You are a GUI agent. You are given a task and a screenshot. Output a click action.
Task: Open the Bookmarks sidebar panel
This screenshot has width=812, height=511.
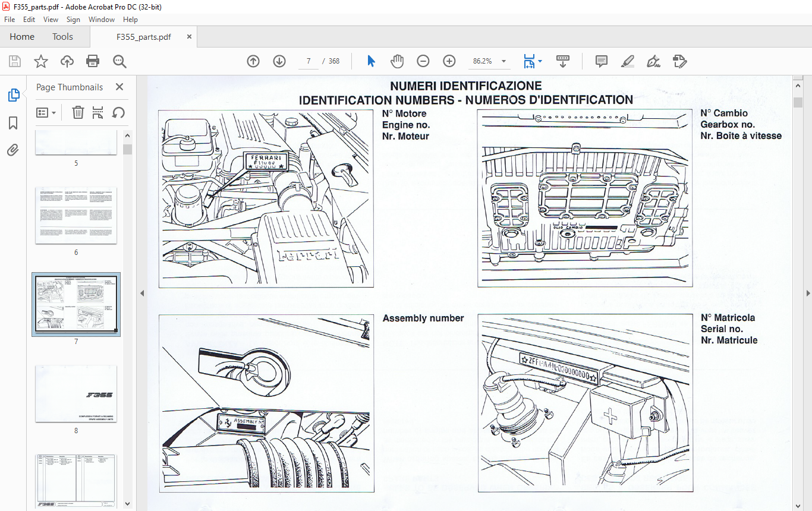point(13,123)
